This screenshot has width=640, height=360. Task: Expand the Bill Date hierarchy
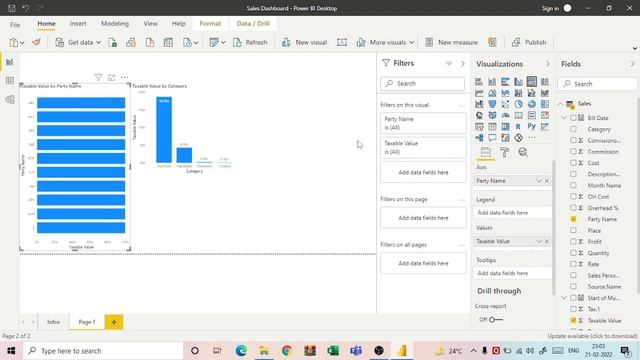564,118
